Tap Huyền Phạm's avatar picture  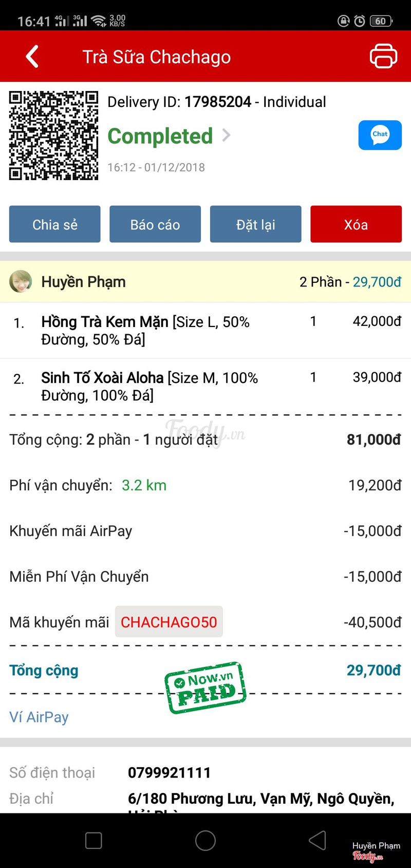[x=21, y=282]
